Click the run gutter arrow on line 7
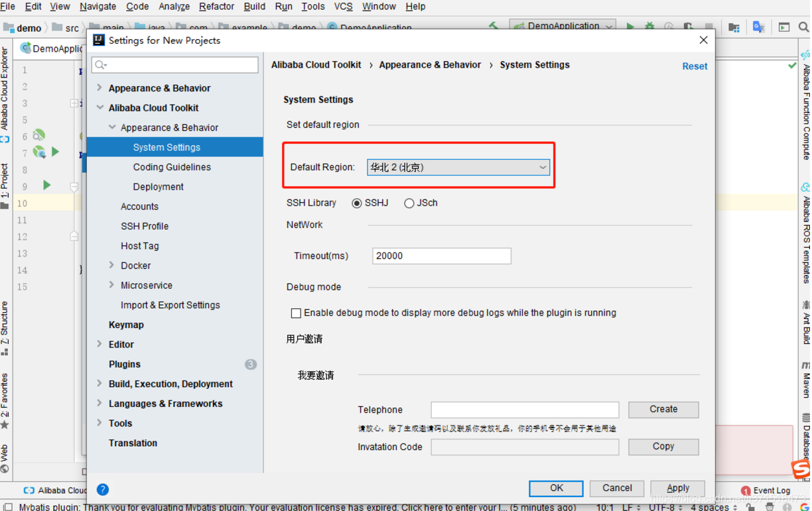The height and width of the screenshot is (511, 812). [56, 152]
